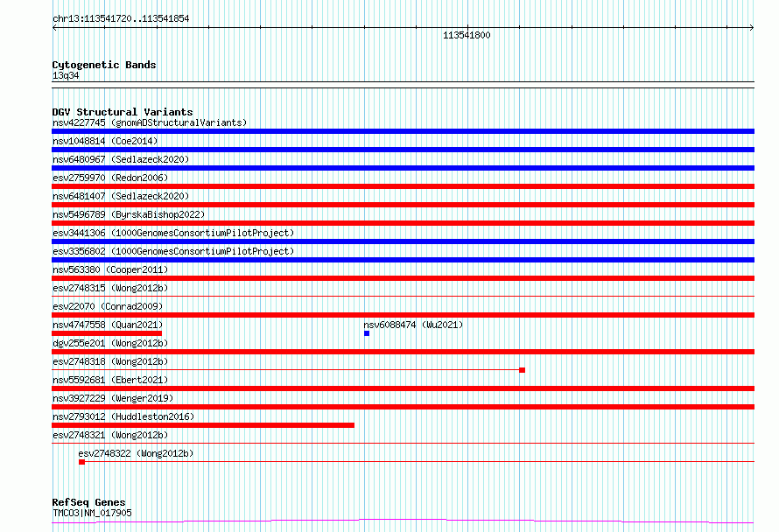
Task: Click the blue bar under esv3441306
Action: [403, 241]
